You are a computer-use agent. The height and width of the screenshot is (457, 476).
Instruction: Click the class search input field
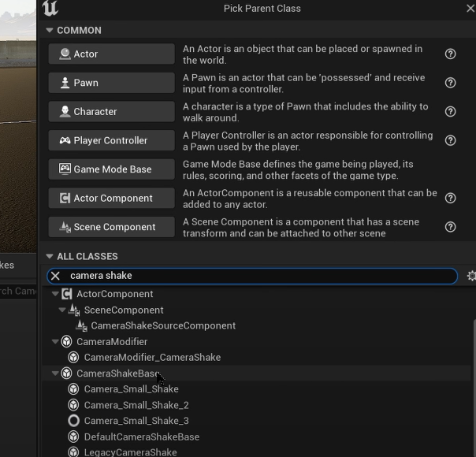[x=260, y=276]
